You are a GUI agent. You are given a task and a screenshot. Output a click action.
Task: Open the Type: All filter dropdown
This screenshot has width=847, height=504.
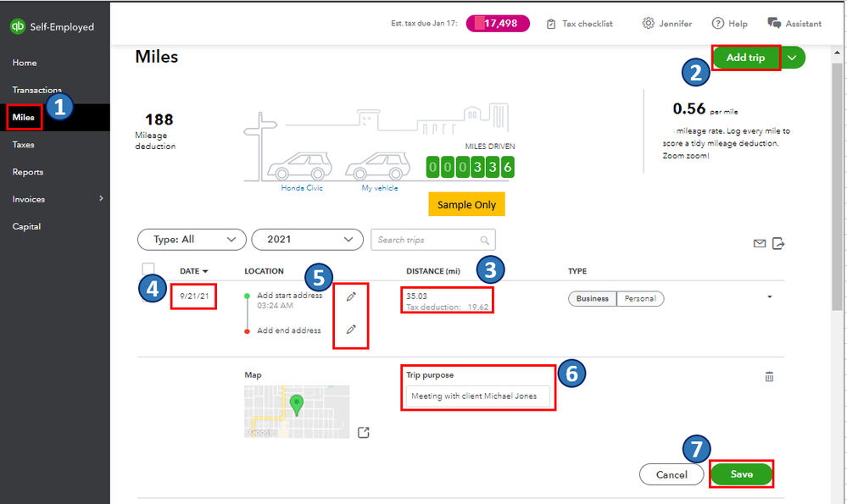[192, 240]
